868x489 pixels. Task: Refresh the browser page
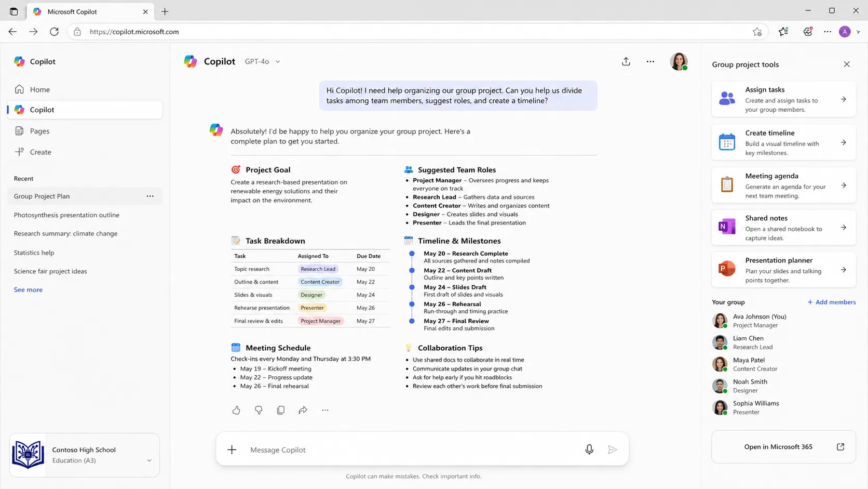coord(54,32)
